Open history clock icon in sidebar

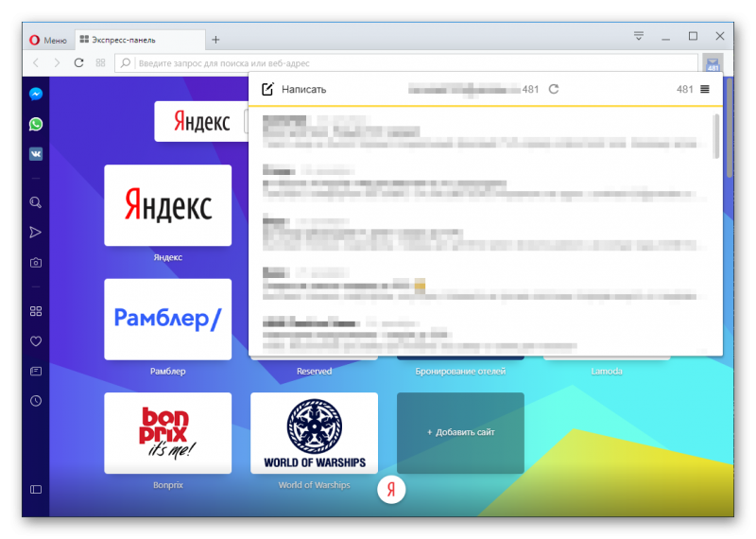(36, 401)
